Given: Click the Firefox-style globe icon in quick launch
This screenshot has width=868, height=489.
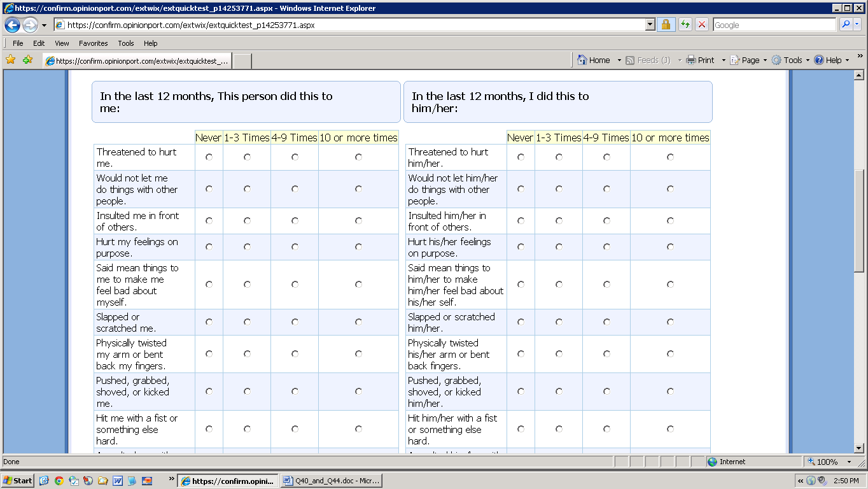Looking at the screenshot, I should (x=88, y=481).
